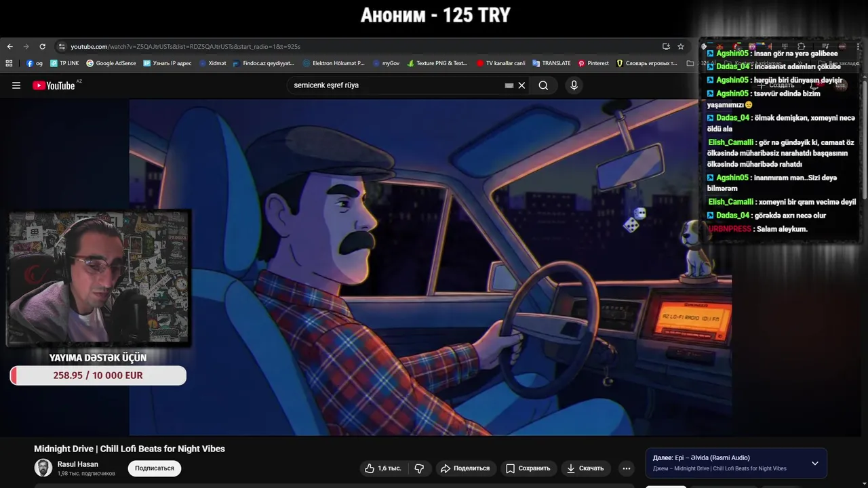Open the Узнать IP адрес bookmark
The image size is (868, 488).
click(x=167, y=63)
